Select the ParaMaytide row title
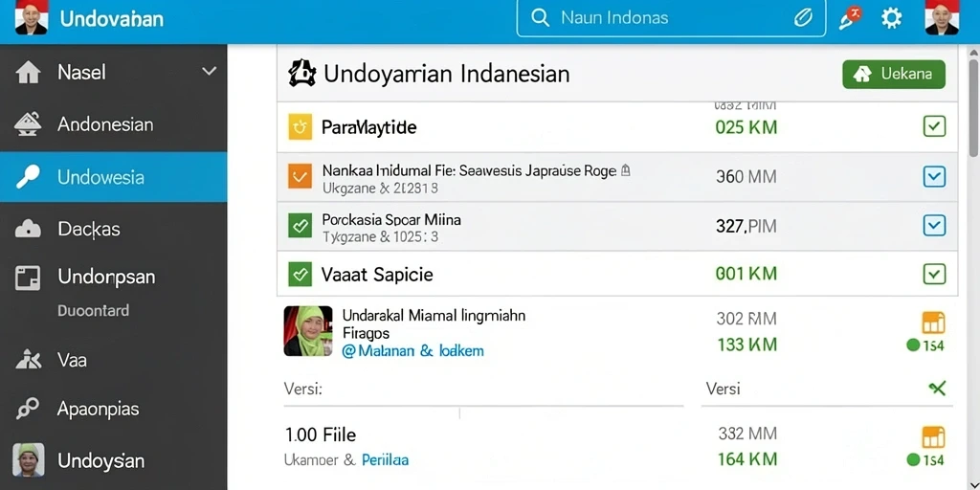Viewport: 980px width, 490px height. pos(368,127)
